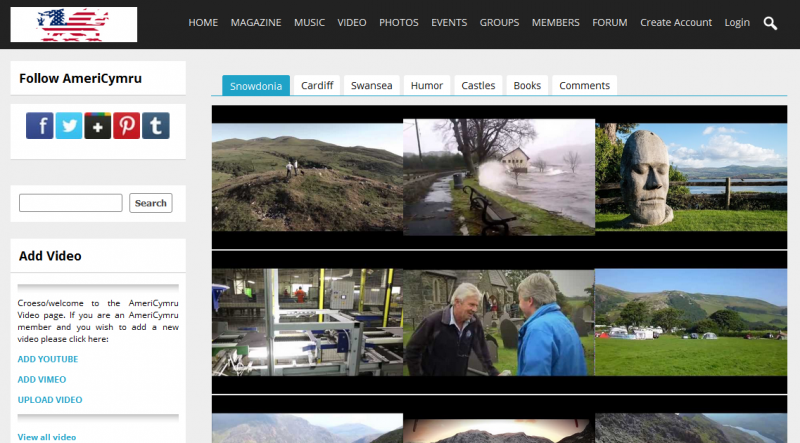Open the MEMBERS section
The image size is (800, 443).
click(x=556, y=22)
